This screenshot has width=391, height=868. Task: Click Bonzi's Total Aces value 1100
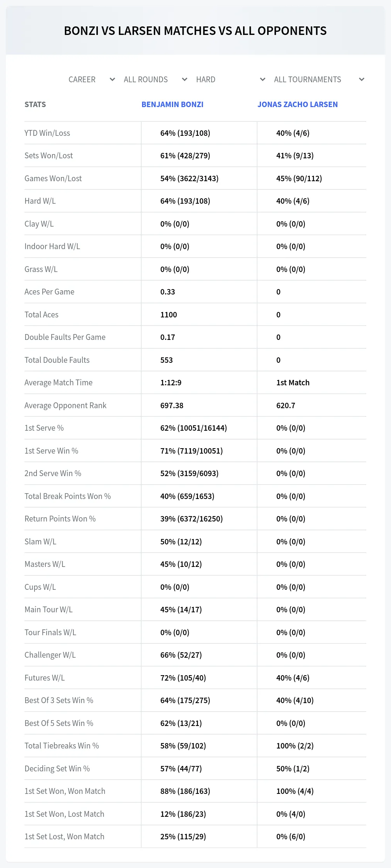tap(169, 315)
